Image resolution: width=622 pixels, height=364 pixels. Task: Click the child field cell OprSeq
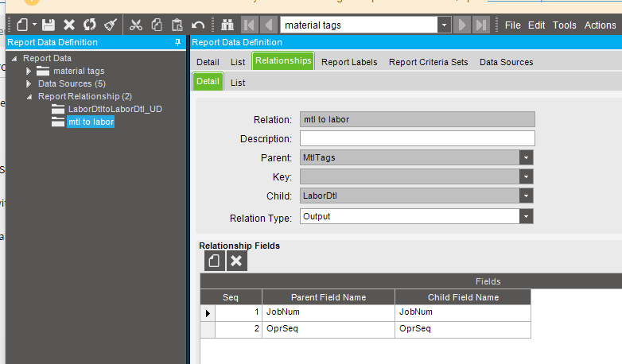pyautogui.click(x=463, y=329)
